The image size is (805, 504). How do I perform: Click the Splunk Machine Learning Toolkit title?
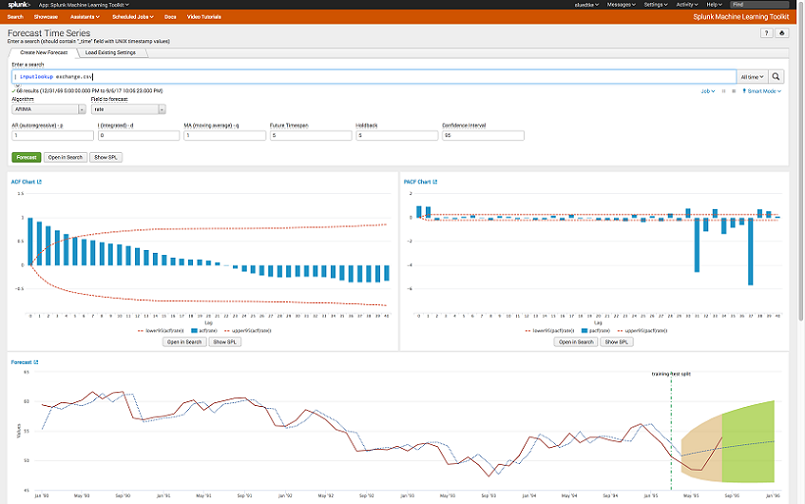[x=741, y=17]
